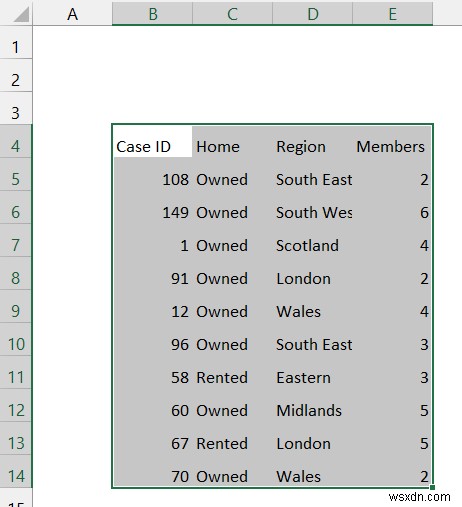The width and height of the screenshot is (462, 507).
Task: Select row 4 header
Action: pyautogui.click(x=16, y=145)
